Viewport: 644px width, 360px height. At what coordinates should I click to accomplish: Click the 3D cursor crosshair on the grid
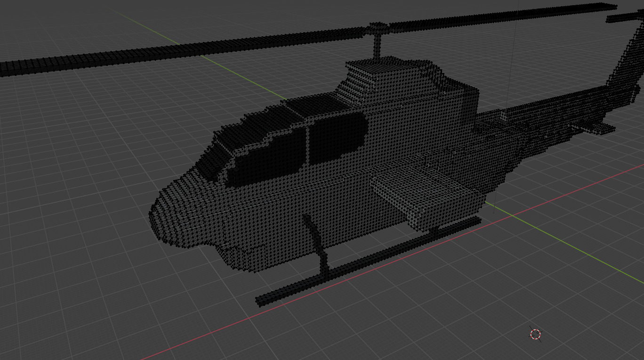tap(535, 334)
